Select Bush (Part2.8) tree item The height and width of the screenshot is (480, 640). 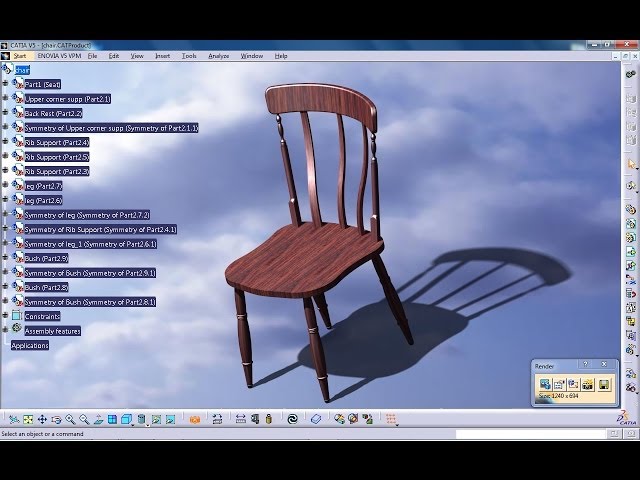46,287
